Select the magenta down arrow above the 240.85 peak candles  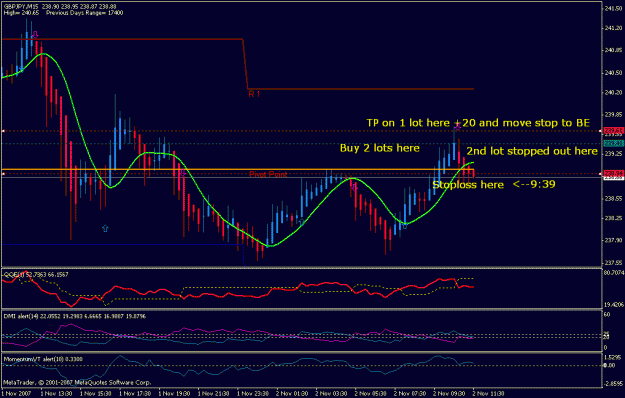click(x=35, y=35)
